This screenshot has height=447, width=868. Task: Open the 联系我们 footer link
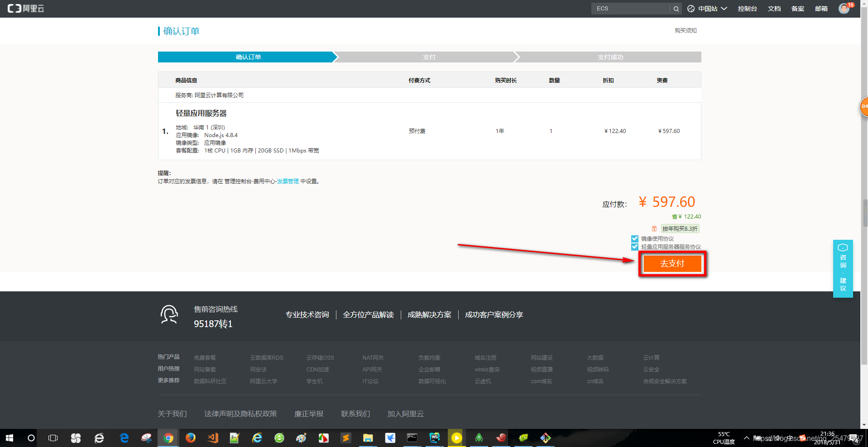pos(355,414)
